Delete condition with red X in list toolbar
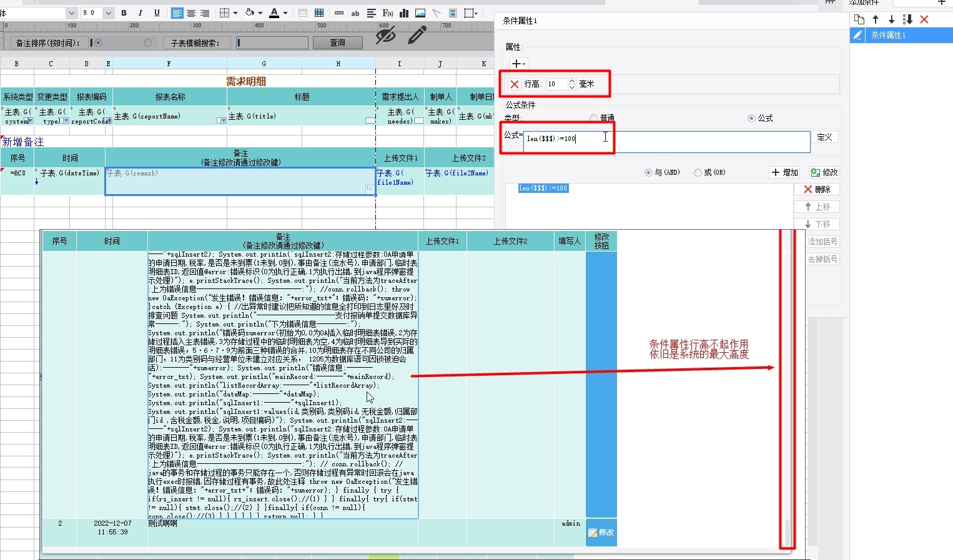Screen dimensions: 953x560 tap(924, 19)
